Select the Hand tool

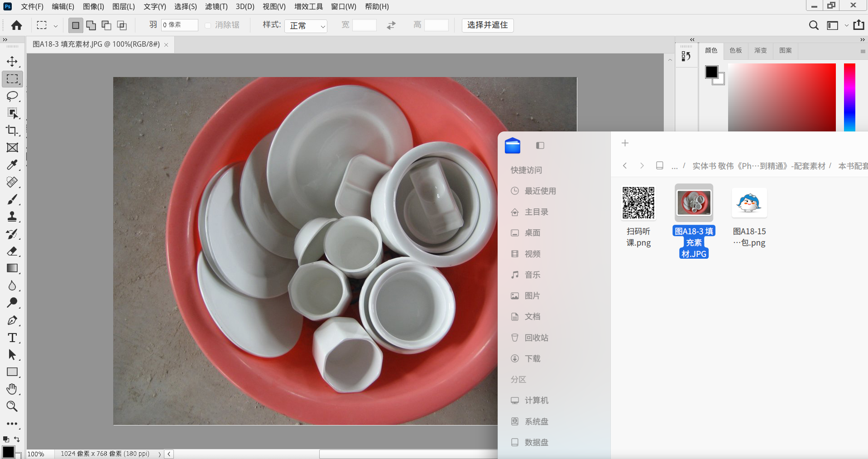click(x=12, y=389)
